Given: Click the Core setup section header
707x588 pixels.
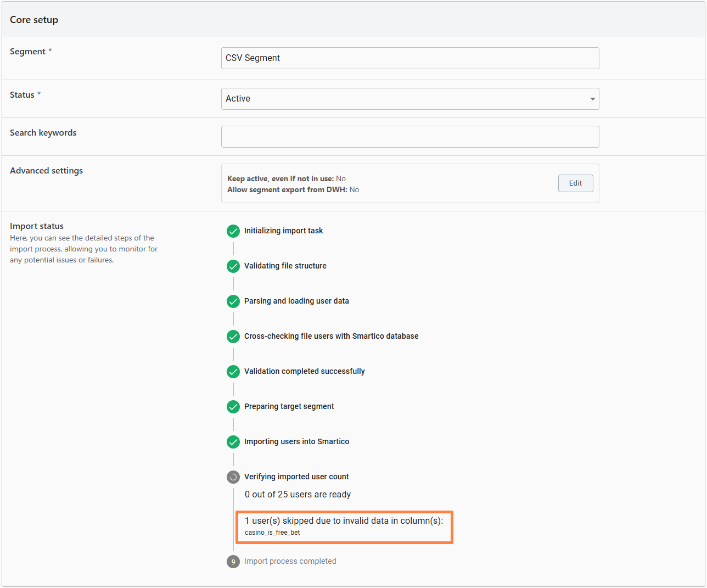Looking at the screenshot, I should tap(34, 20).
